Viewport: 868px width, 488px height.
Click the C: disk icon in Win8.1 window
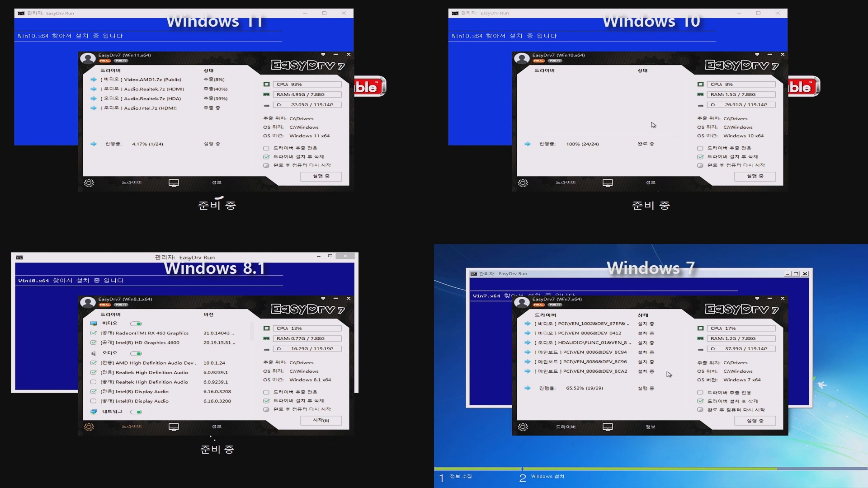(266, 349)
